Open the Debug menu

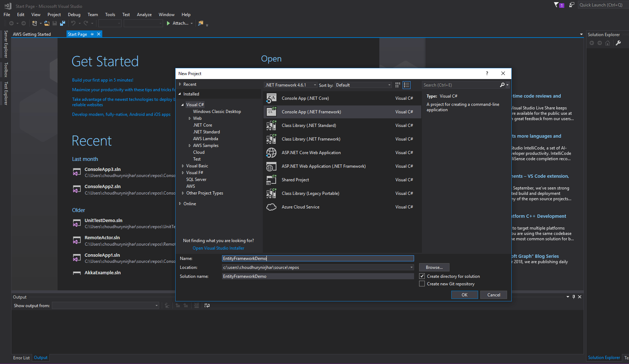coord(74,14)
